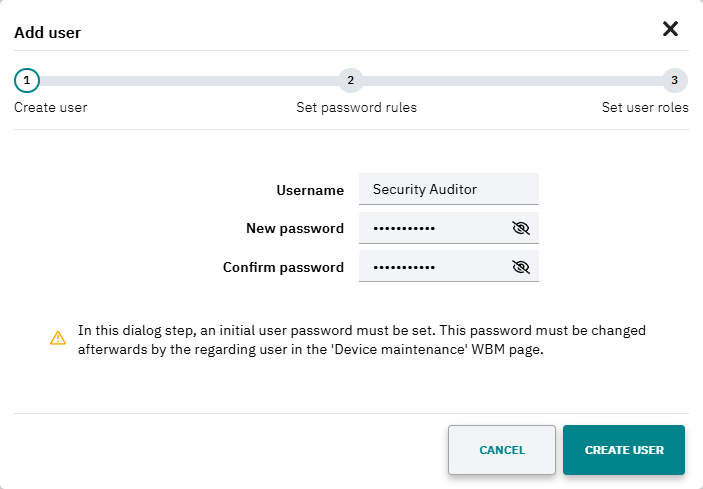703x489 pixels.
Task: Reveal the Confirm password characters
Action: [521, 267]
